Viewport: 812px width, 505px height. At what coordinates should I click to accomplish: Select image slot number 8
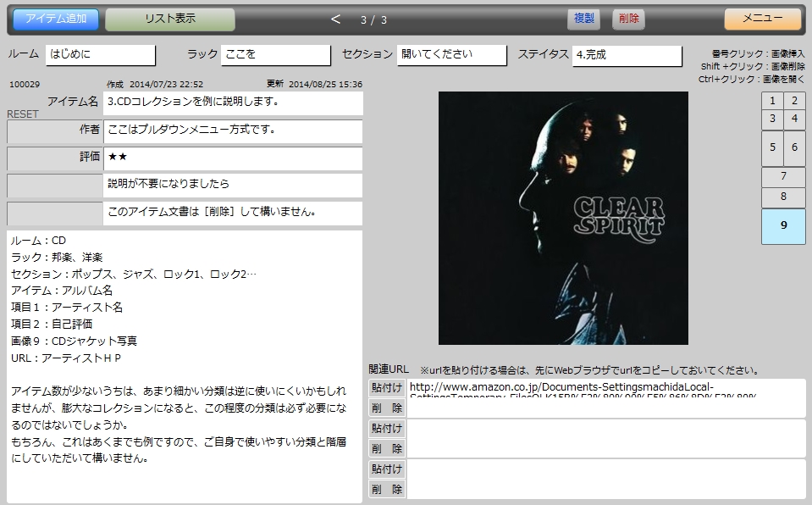point(783,197)
